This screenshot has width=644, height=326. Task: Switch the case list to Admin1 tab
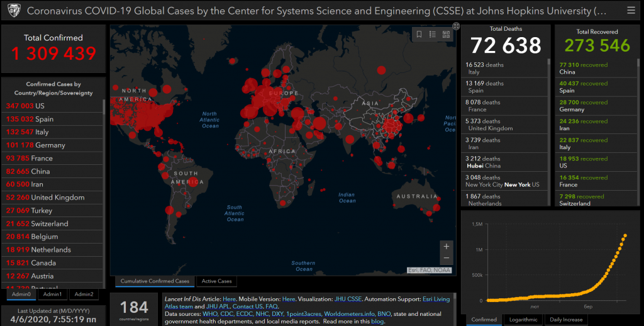[x=52, y=294]
